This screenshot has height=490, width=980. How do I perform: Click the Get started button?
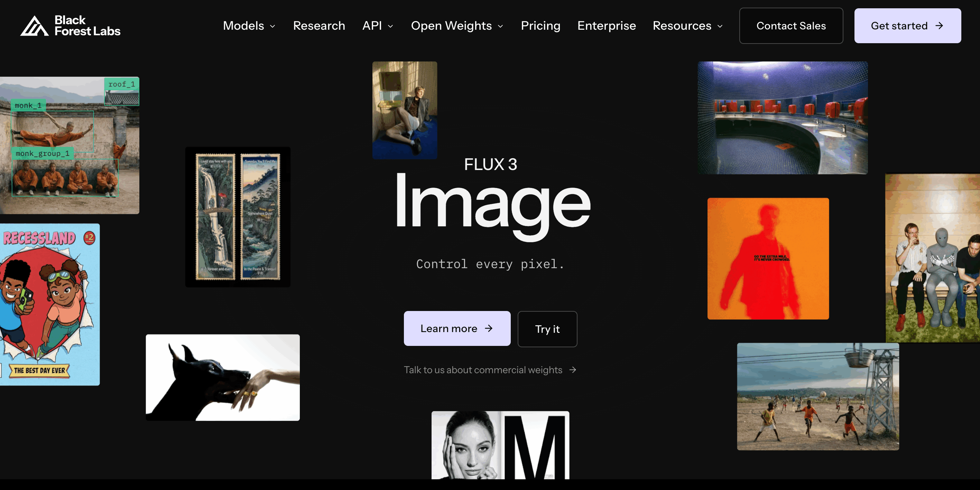(x=907, y=26)
